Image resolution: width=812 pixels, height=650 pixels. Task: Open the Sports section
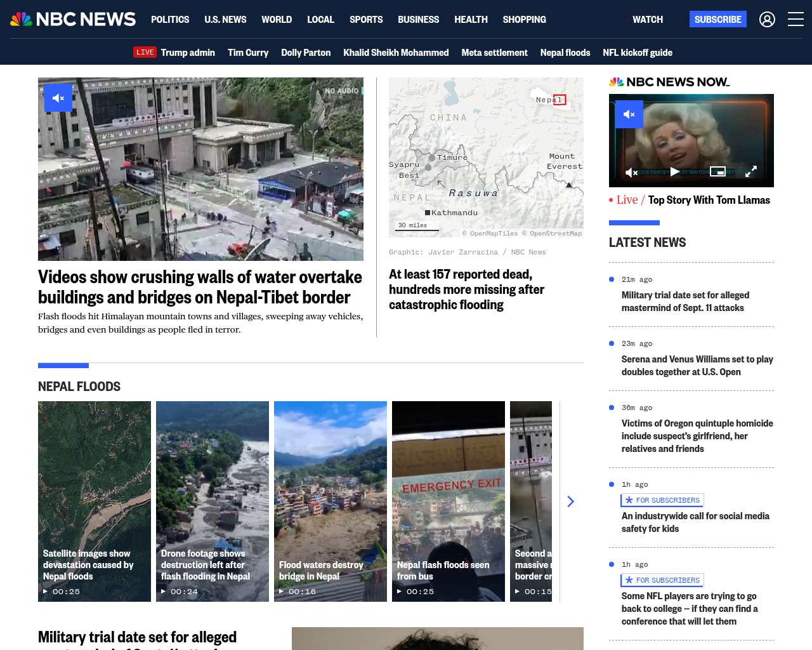pos(366,20)
